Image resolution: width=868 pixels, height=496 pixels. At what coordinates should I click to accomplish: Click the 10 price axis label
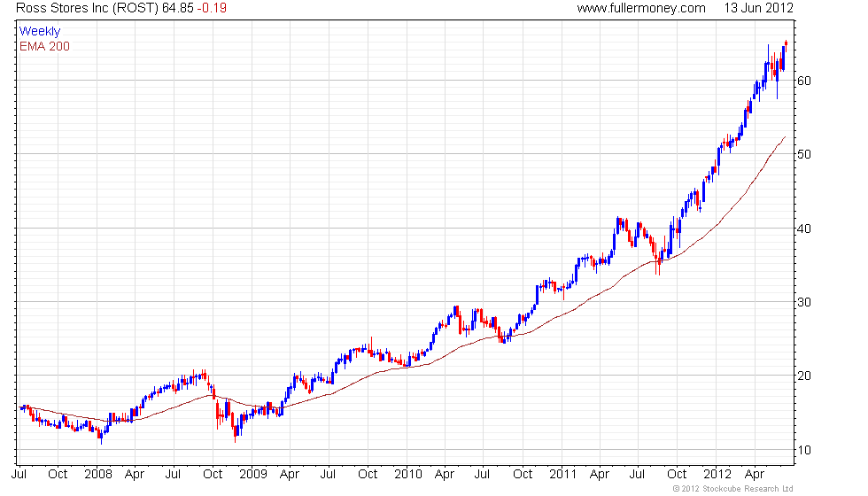pyautogui.click(x=804, y=450)
